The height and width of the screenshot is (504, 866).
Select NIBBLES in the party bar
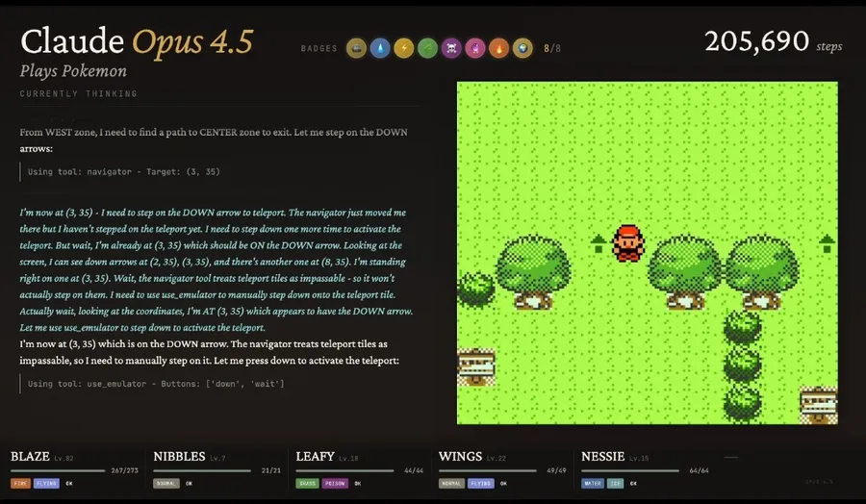(x=179, y=456)
